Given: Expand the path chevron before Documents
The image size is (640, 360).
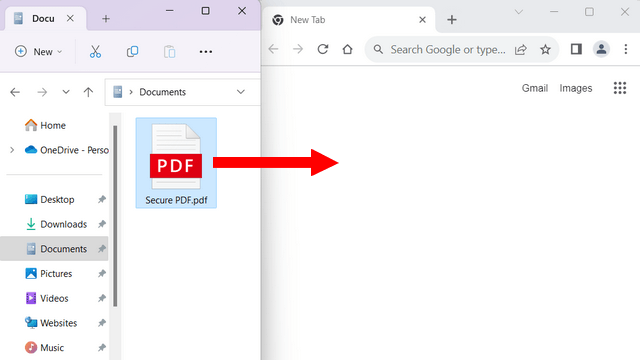Looking at the screenshot, I should click(x=131, y=92).
